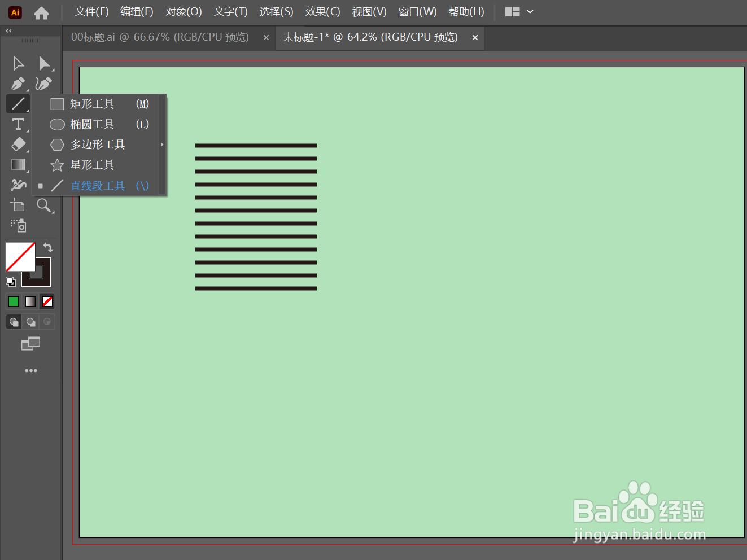Activate the Zoom magnifier tool
The width and height of the screenshot is (747, 560).
[44, 205]
